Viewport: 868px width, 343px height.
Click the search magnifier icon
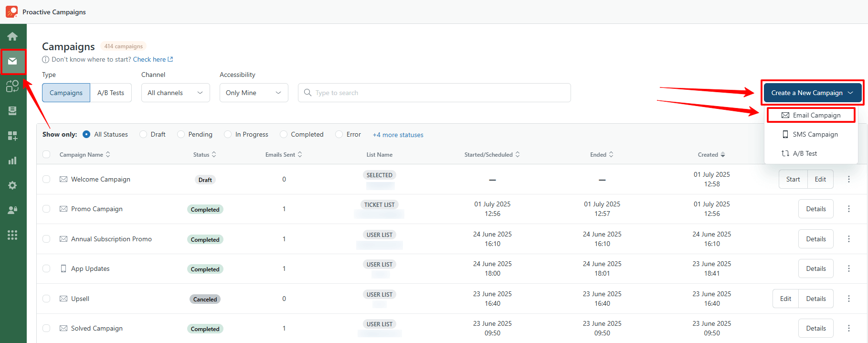pos(307,93)
